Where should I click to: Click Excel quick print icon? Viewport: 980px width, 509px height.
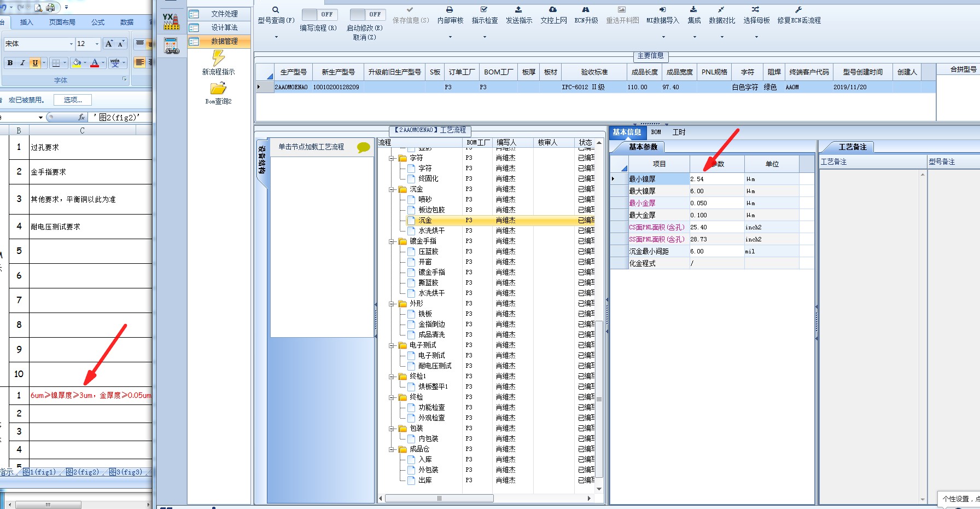pos(51,8)
